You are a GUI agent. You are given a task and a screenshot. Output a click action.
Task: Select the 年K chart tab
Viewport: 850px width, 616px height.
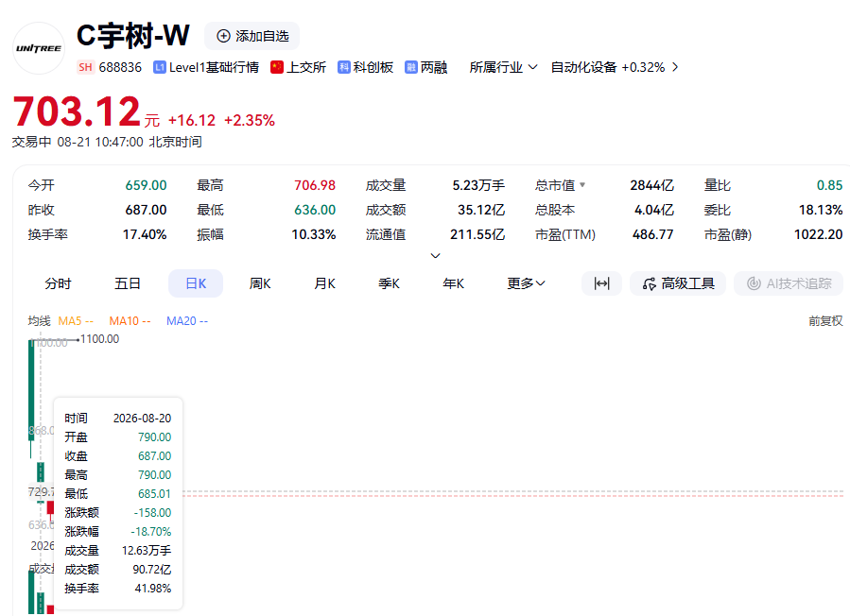(454, 283)
